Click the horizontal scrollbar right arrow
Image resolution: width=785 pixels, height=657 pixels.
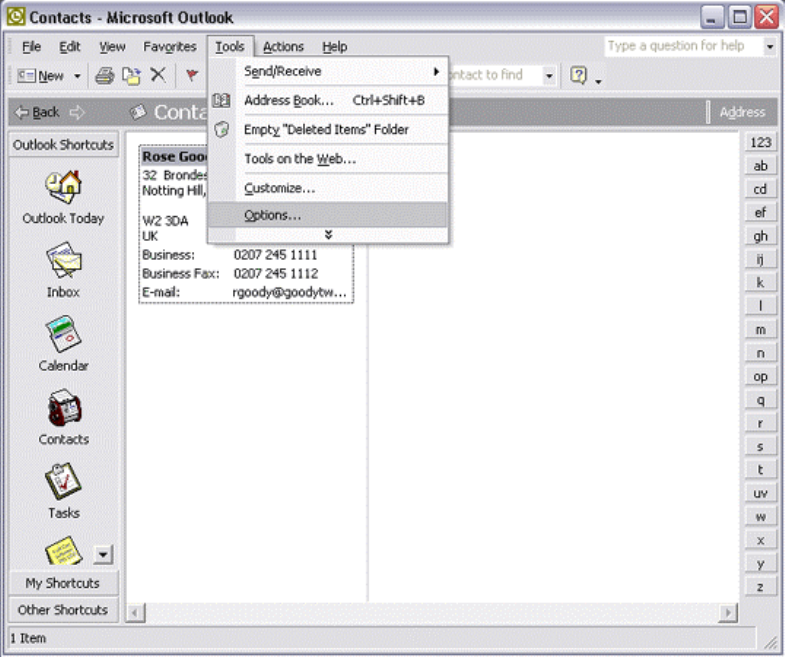click(728, 612)
